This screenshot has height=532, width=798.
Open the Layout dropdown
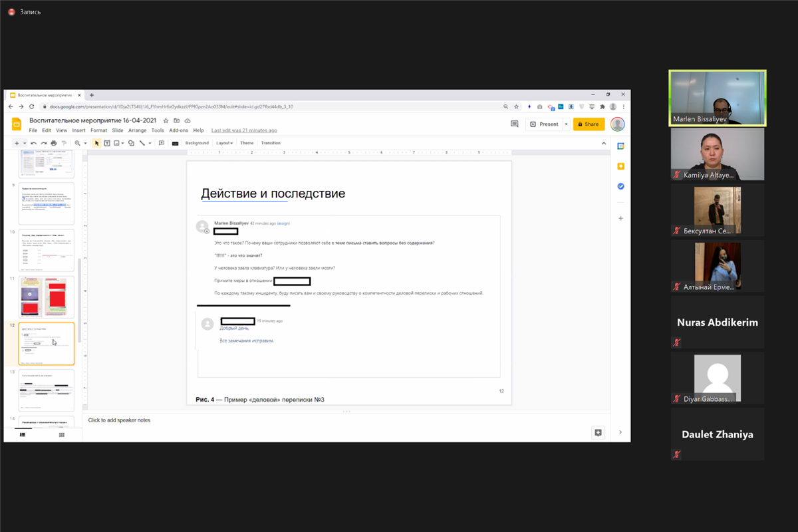(x=224, y=143)
